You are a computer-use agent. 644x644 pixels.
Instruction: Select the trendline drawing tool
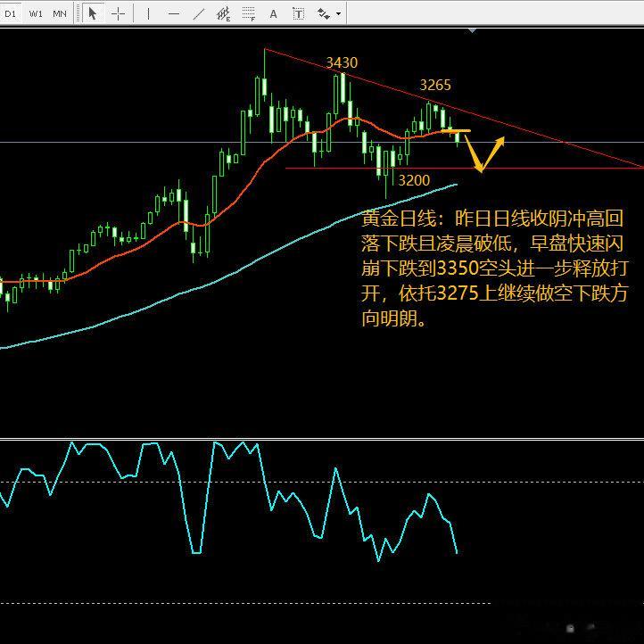(x=198, y=14)
